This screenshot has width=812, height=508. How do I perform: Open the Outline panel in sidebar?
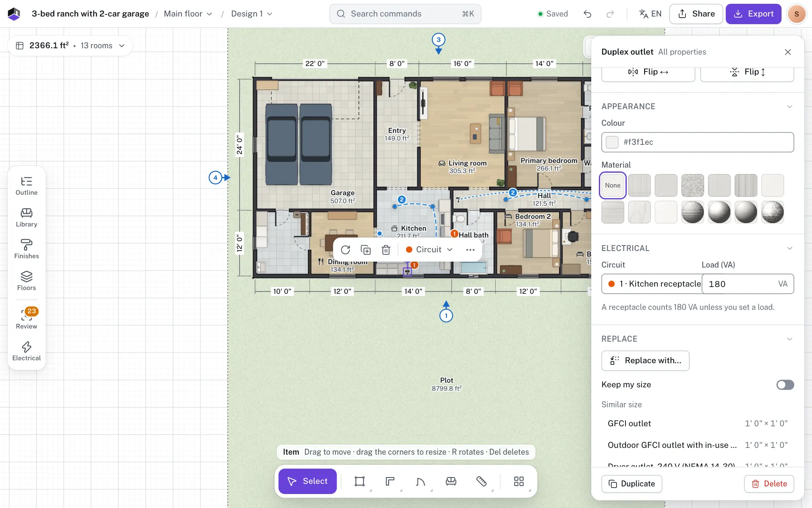27,186
